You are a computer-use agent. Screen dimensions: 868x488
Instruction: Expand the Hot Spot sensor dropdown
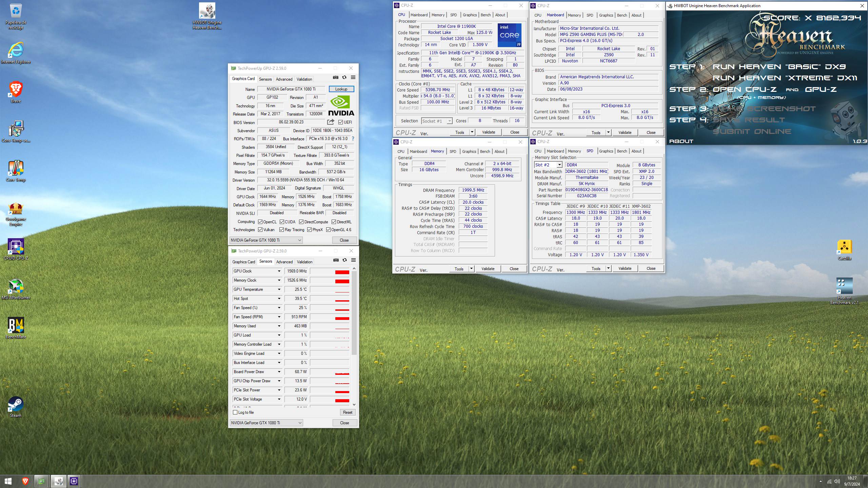tap(279, 299)
